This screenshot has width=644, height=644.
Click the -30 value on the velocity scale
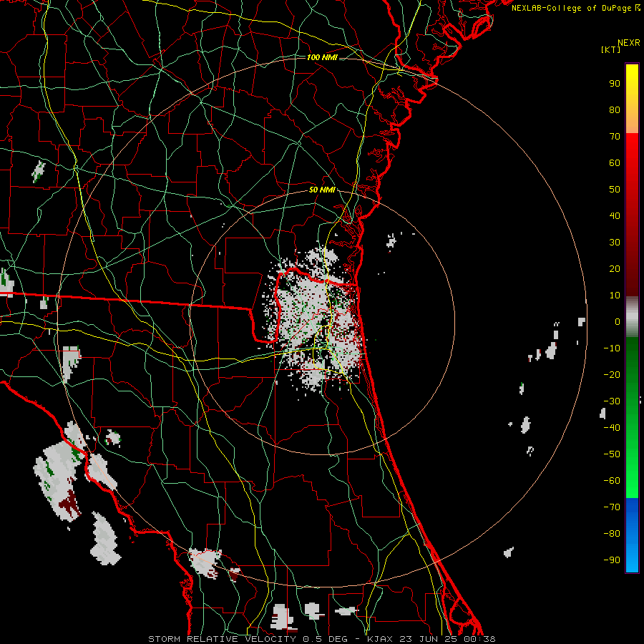[x=612, y=401]
